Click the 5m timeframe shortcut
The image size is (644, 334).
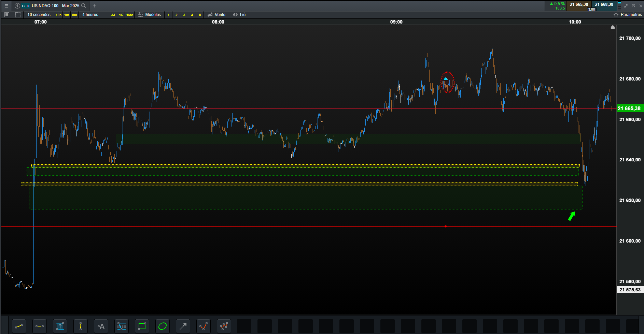coord(74,15)
